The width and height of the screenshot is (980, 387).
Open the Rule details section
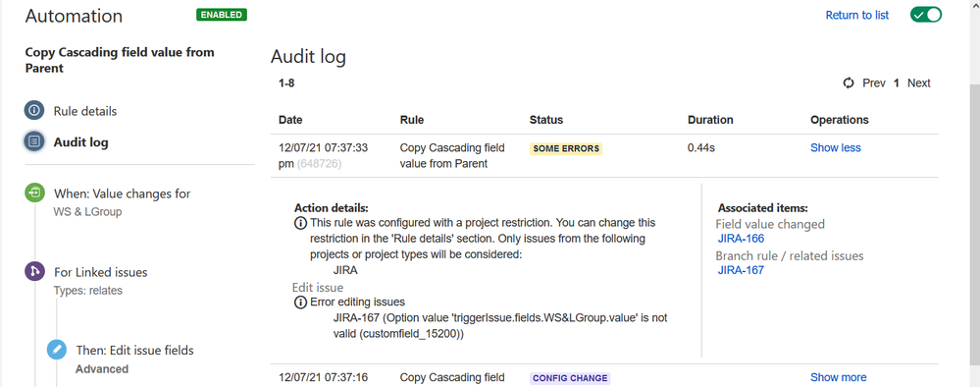pos(85,111)
